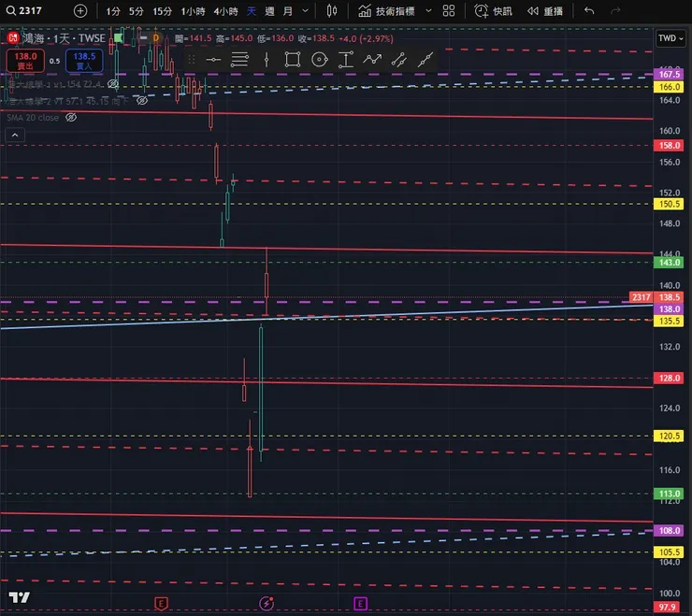
Task: Click the TradingView logo
Action: coord(20,597)
